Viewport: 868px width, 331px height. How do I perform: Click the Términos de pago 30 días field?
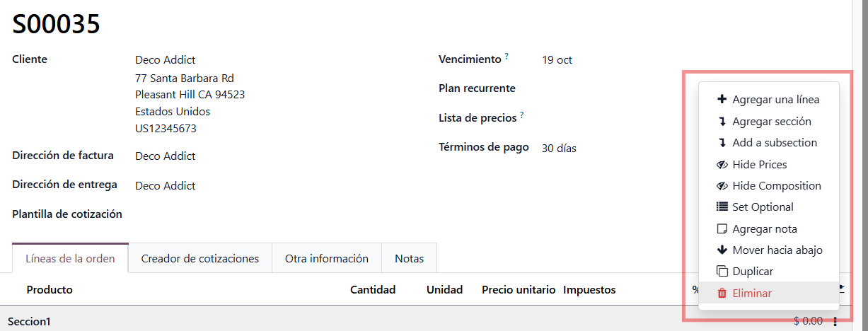[559, 149]
